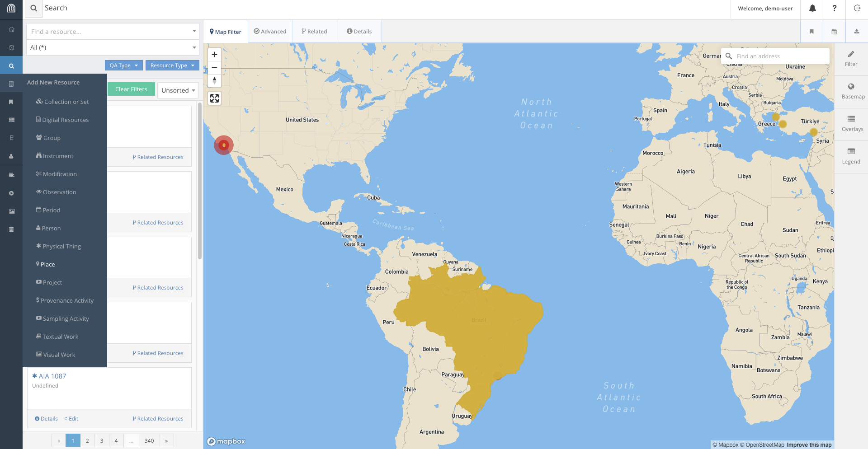Reset map bearing with compass icon

(x=214, y=80)
